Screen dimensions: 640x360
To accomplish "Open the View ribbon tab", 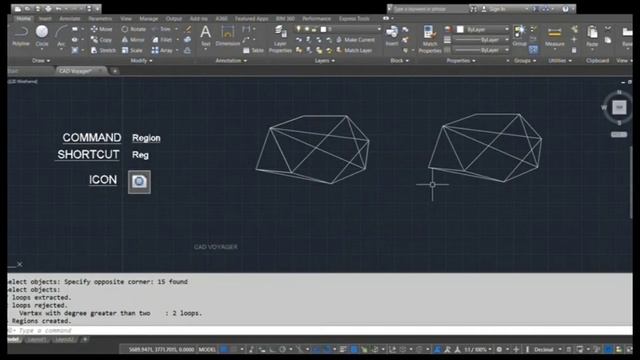I will point(126,19).
